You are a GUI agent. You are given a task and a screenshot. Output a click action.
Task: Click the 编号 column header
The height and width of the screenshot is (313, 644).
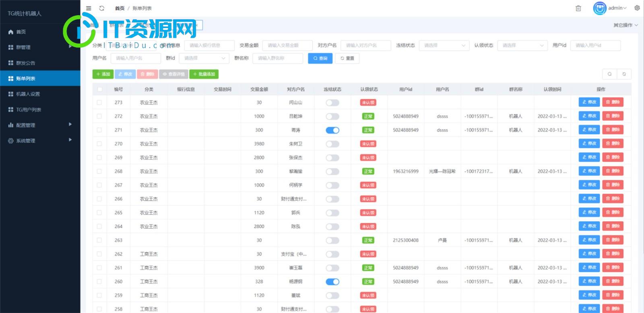coord(118,89)
